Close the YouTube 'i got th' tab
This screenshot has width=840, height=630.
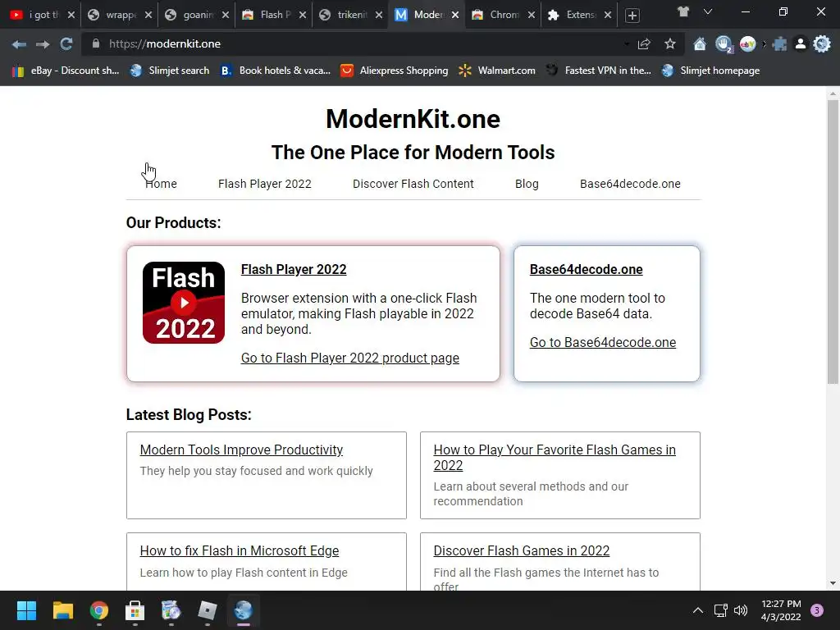(71, 15)
